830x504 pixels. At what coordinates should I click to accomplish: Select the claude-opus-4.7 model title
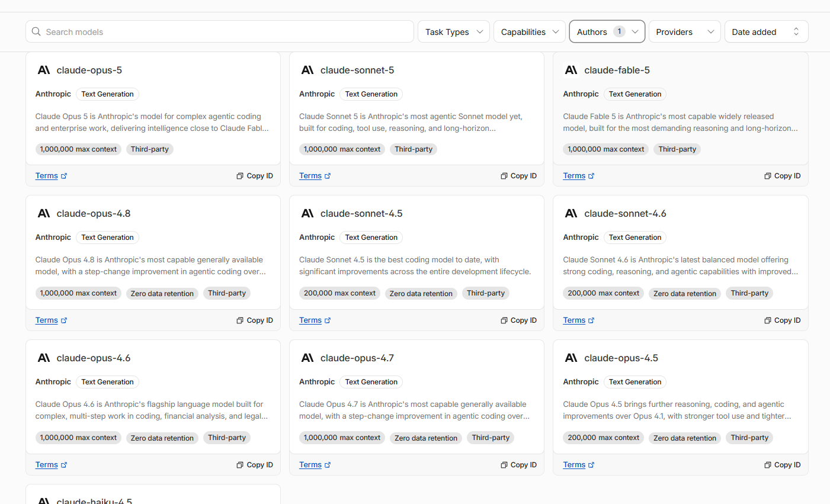(357, 358)
